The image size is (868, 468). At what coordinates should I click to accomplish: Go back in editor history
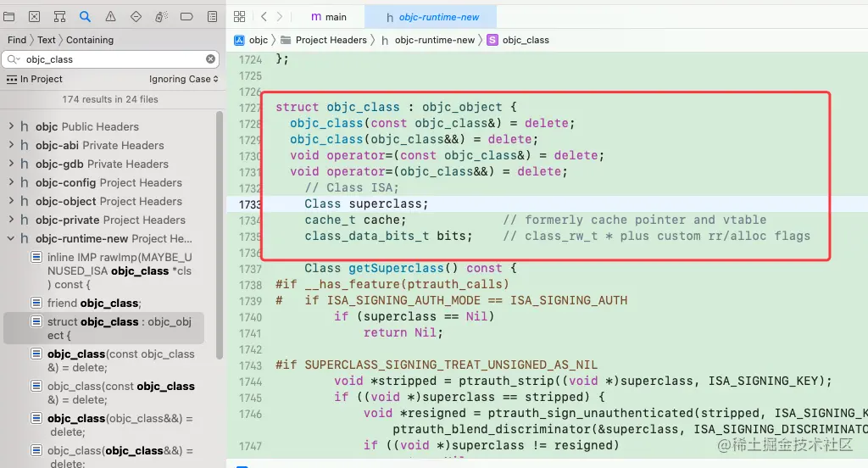click(264, 17)
